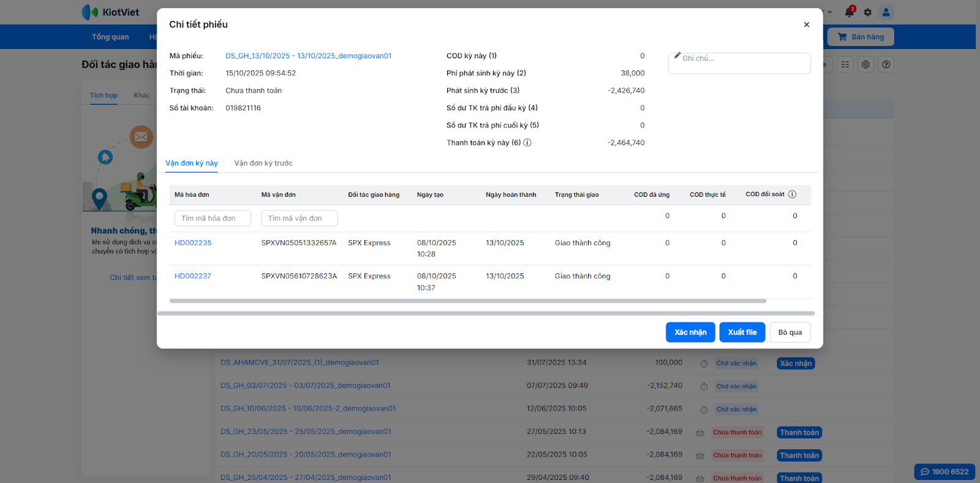Export with the Xuất file button
This screenshot has height=483, width=980.
[x=742, y=332]
